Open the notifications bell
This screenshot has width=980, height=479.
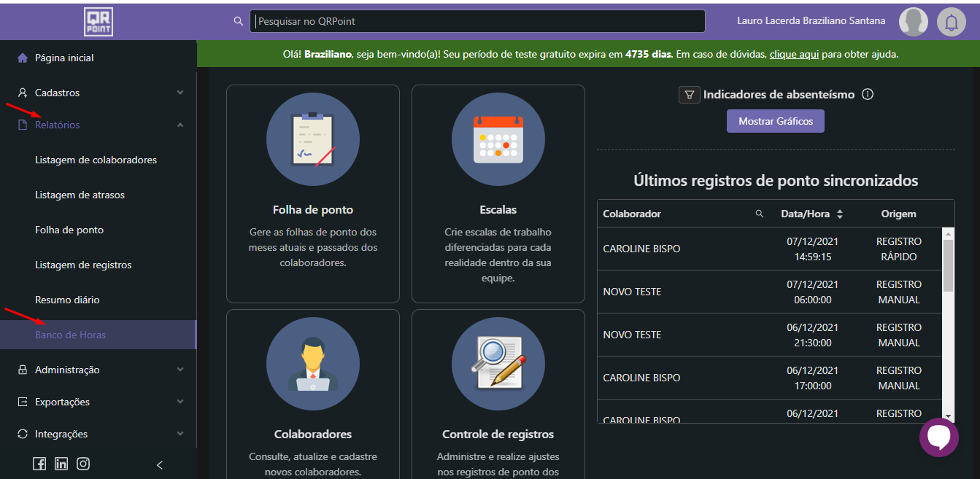pyautogui.click(x=951, y=22)
